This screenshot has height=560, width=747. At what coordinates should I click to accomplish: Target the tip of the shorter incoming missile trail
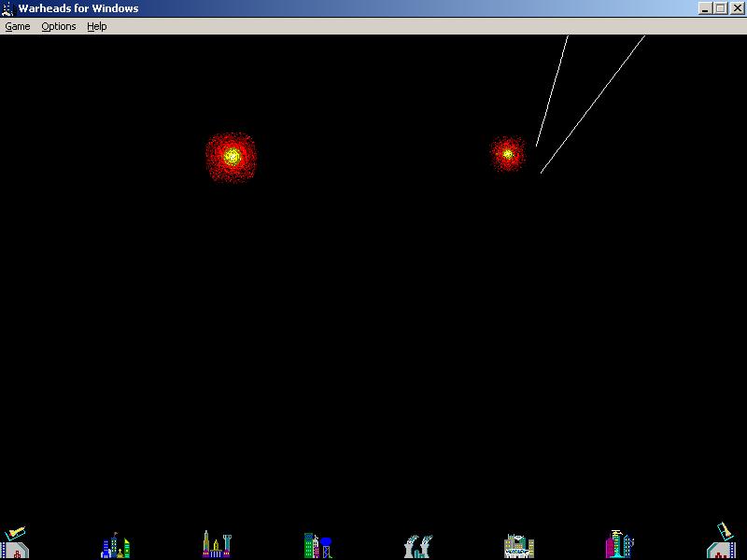click(536, 146)
